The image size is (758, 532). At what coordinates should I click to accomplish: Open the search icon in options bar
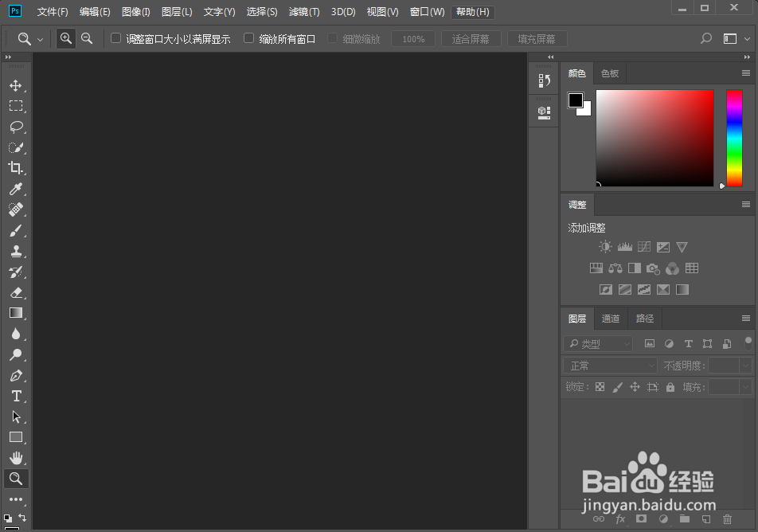tap(706, 38)
